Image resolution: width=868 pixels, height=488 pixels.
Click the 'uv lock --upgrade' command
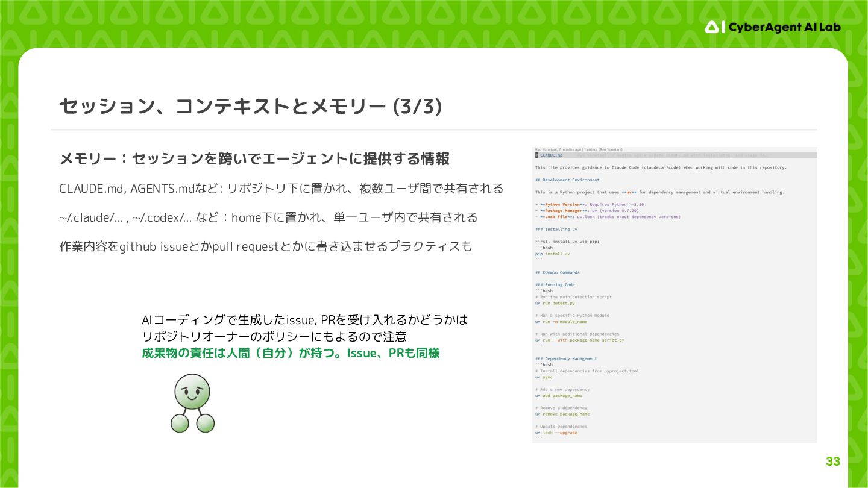click(x=556, y=433)
